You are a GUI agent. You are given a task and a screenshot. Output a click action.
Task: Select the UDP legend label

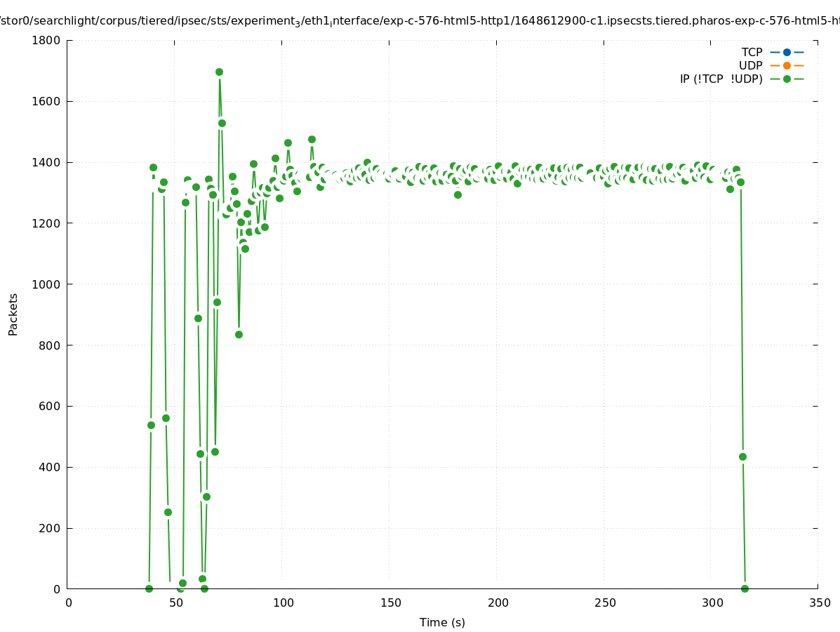point(750,65)
